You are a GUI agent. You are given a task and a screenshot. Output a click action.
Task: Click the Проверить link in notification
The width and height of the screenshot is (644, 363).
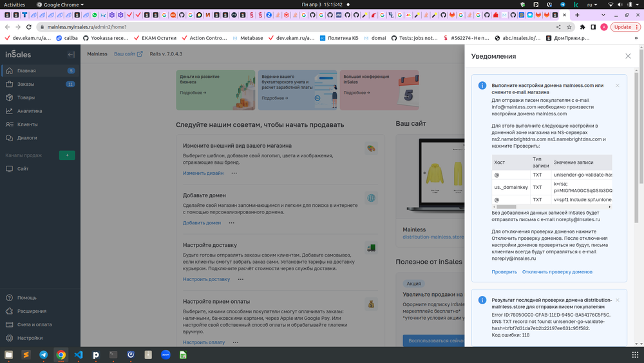(x=504, y=272)
